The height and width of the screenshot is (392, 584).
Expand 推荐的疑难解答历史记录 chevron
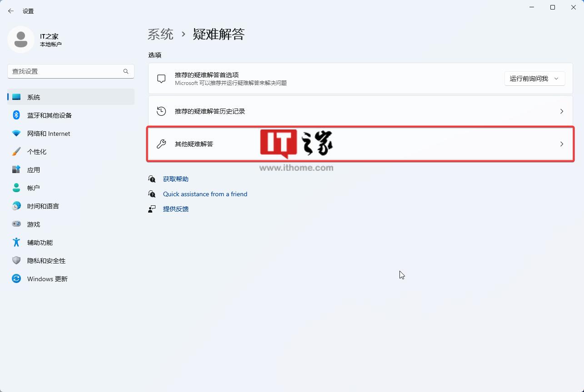click(x=562, y=111)
